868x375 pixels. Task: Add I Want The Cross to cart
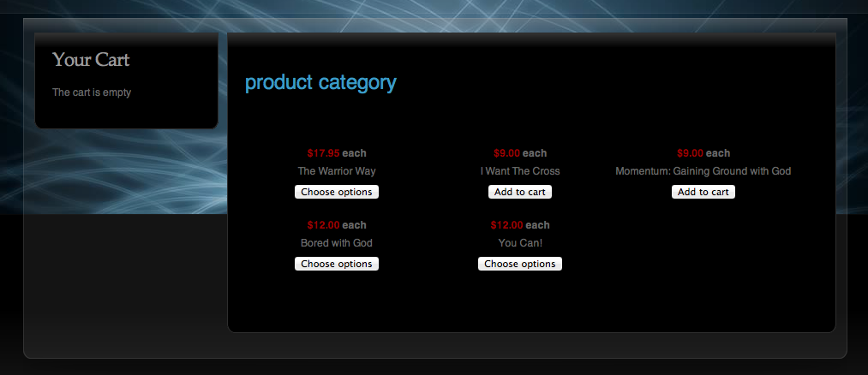(x=520, y=192)
